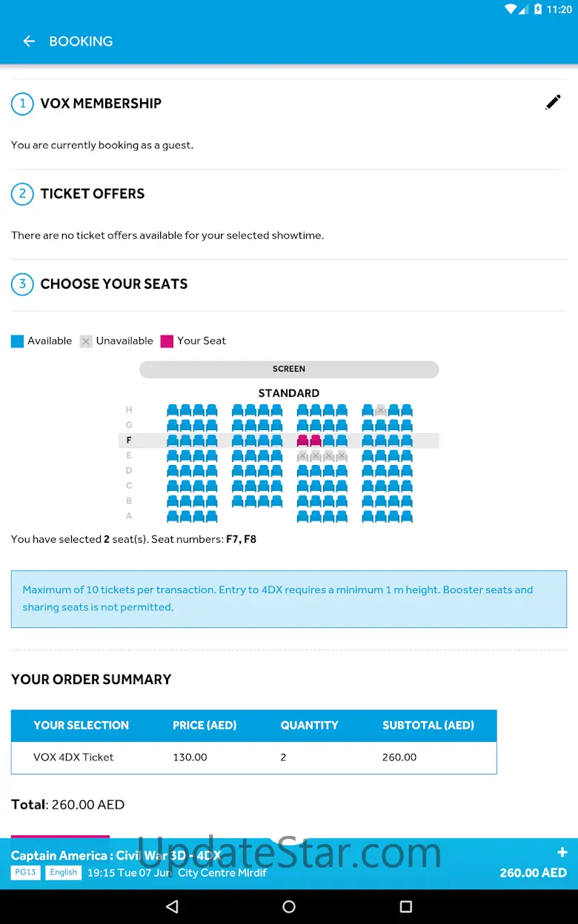Tap the Screen bar above the seats

tap(289, 369)
